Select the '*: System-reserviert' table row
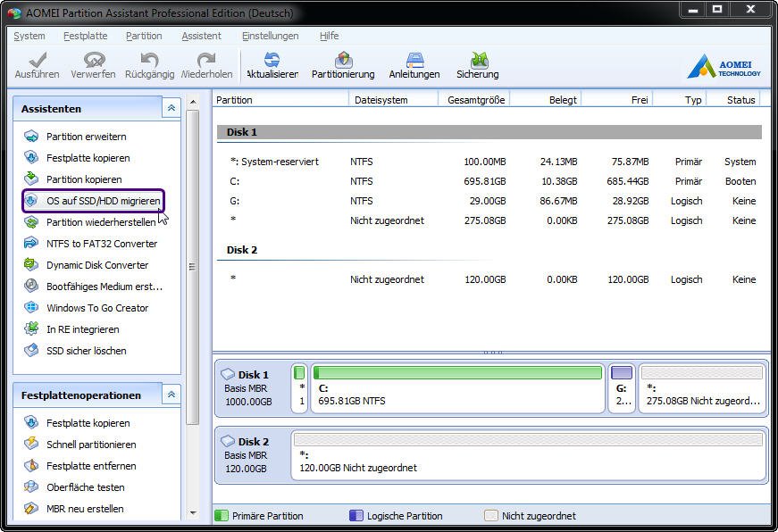778x532 pixels. pyautogui.click(x=489, y=162)
